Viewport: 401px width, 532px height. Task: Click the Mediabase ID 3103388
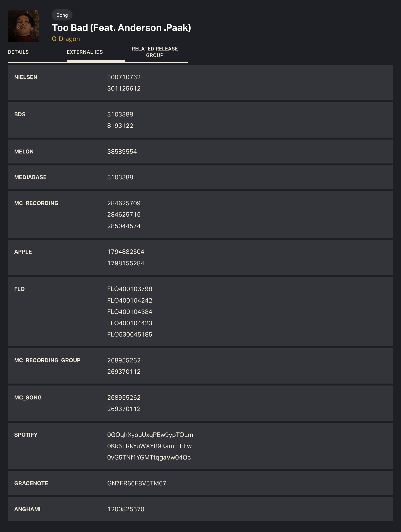tap(120, 177)
